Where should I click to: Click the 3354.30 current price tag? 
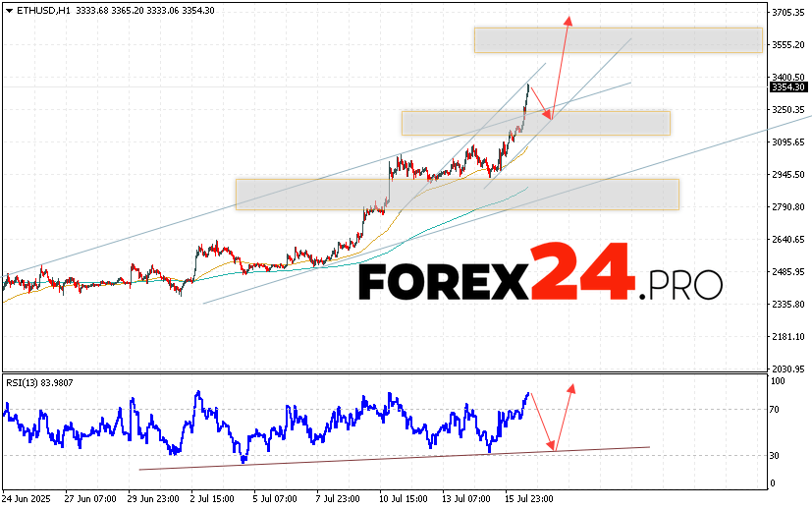pos(786,87)
